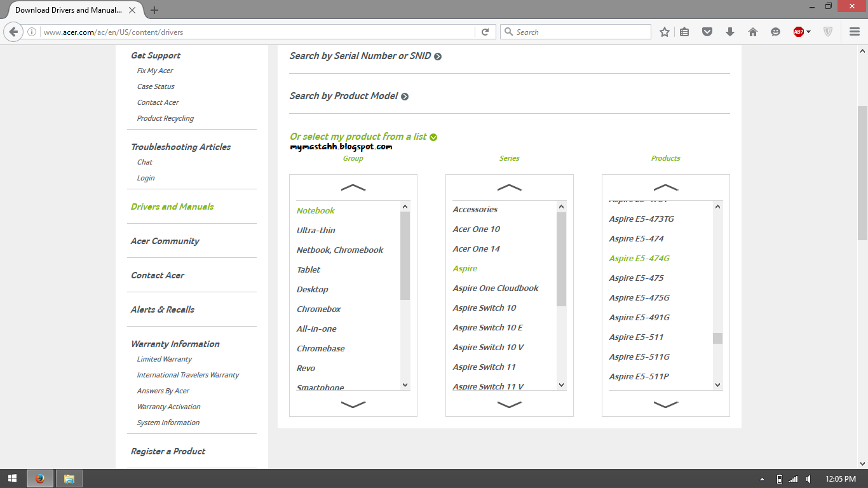The width and height of the screenshot is (868, 488).
Task: Select Tablet in Group list
Action: (x=308, y=269)
